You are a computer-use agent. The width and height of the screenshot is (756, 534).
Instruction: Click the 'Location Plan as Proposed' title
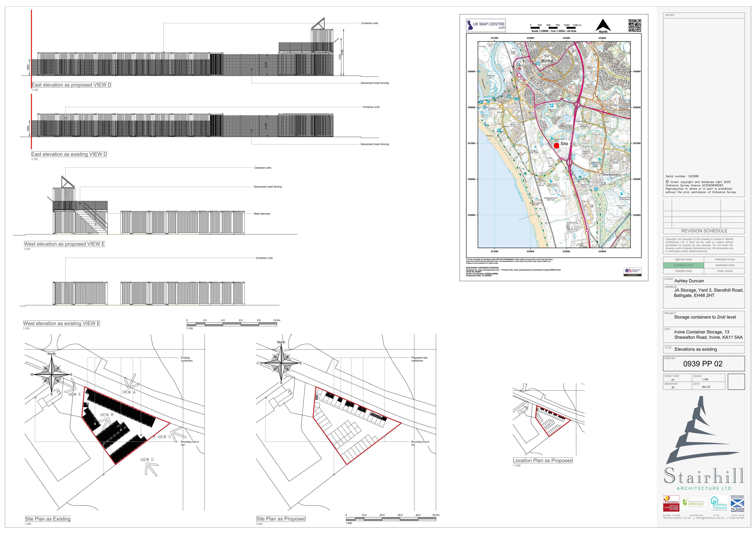[543, 461]
